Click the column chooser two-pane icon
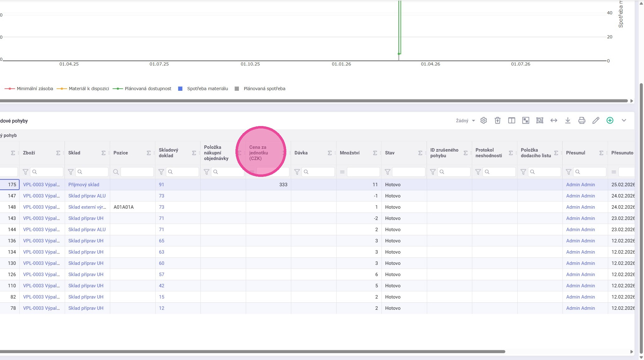Screen dimensions: 644x360 click(x=511, y=120)
